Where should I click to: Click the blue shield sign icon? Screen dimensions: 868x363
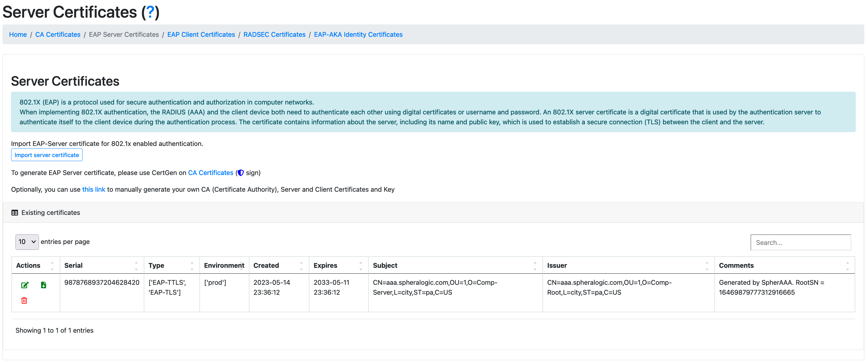240,173
